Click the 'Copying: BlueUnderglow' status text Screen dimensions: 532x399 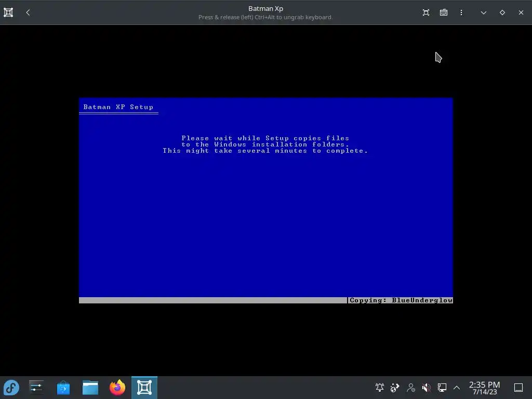point(401,300)
